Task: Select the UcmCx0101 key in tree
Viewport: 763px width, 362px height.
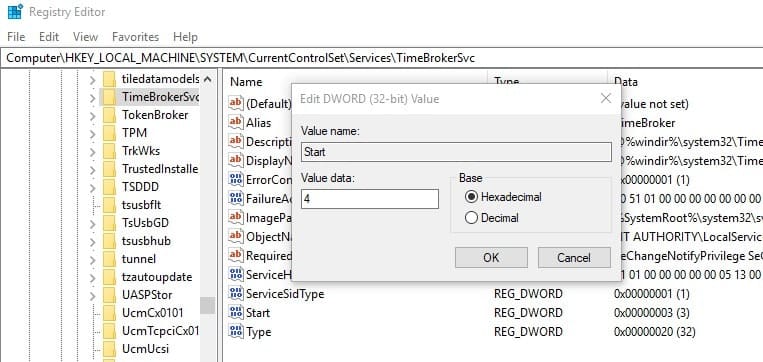Action: 152,313
